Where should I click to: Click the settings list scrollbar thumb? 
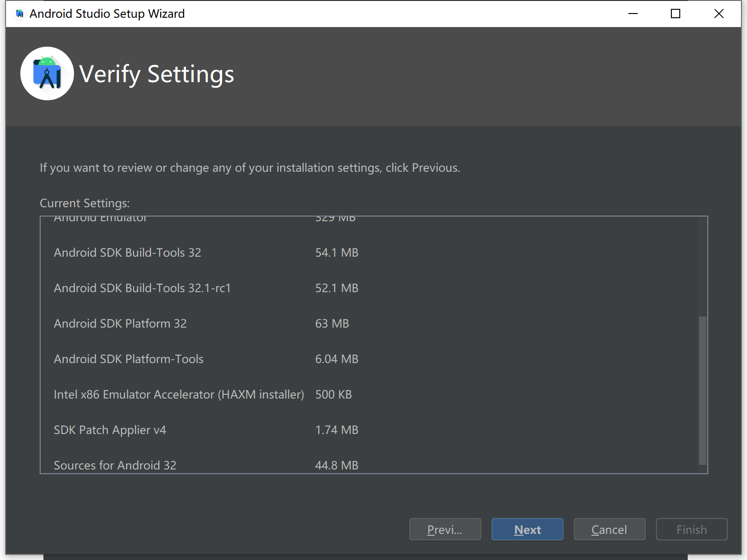pos(702,390)
